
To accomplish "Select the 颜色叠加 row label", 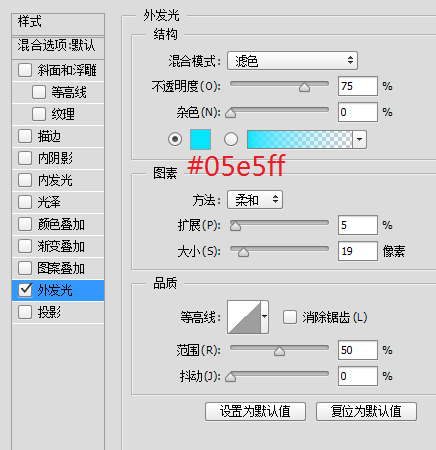I will [61, 224].
